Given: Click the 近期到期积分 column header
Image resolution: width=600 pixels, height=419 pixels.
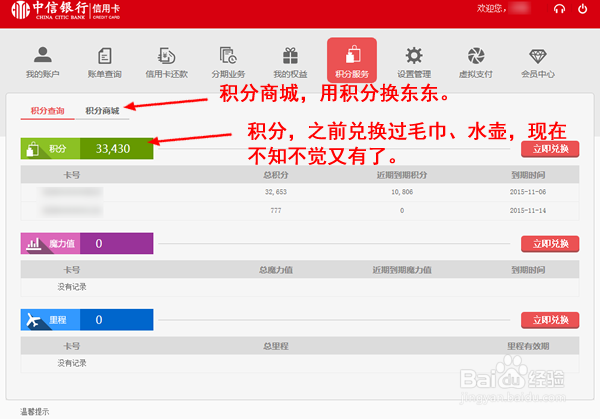Looking at the screenshot, I should [x=402, y=175].
